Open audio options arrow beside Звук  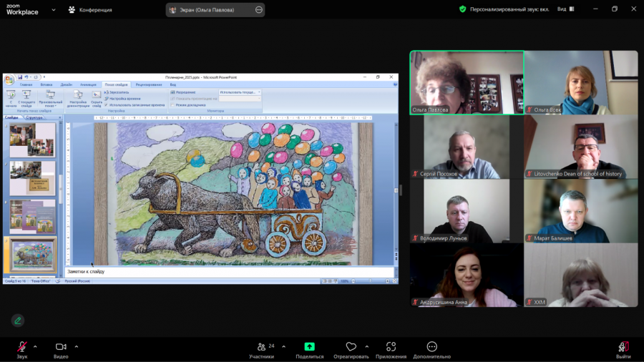click(35, 347)
